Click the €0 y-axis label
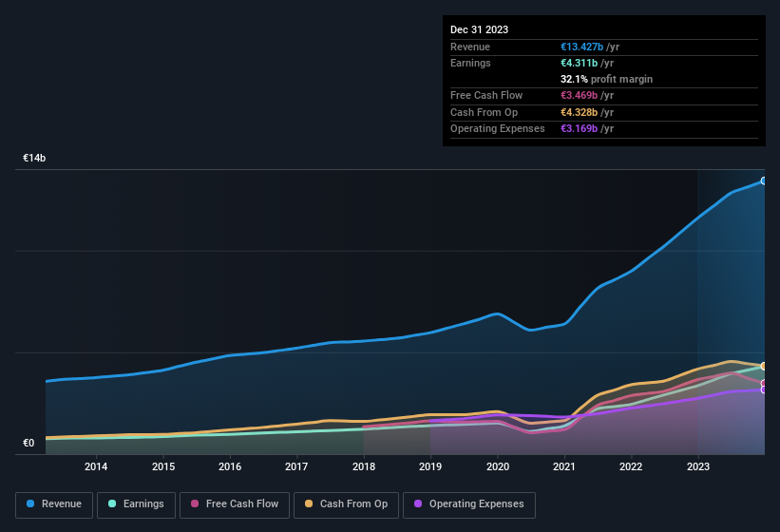The width and height of the screenshot is (780, 532). tap(29, 443)
